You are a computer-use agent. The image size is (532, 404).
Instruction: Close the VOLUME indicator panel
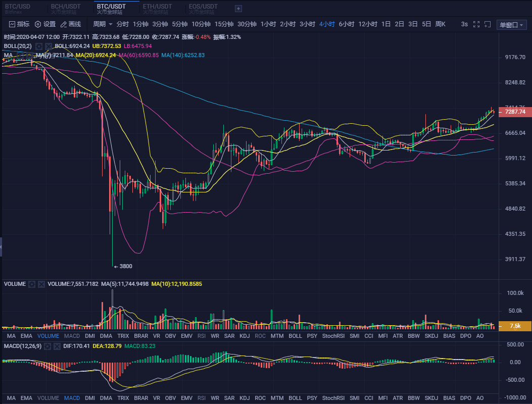pyautogui.click(x=41, y=284)
